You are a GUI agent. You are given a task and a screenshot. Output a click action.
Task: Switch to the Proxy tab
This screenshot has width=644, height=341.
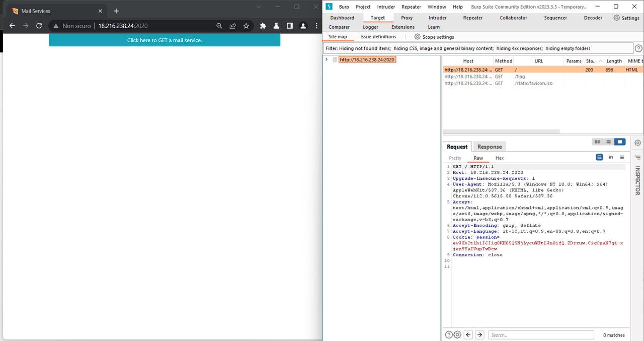pyautogui.click(x=407, y=18)
